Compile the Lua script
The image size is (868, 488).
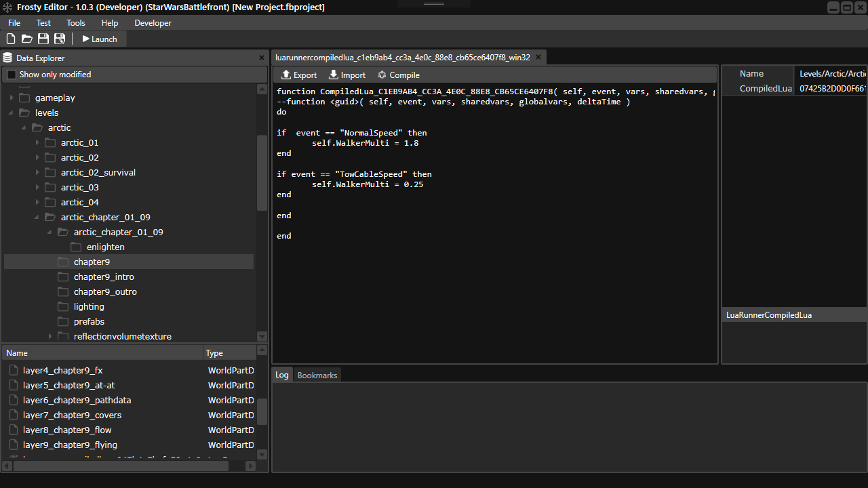click(399, 75)
